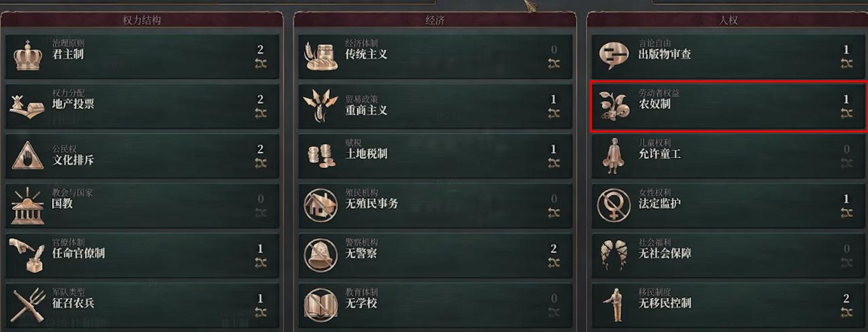Click the speech bubble icon for 出版物审查
The height and width of the screenshot is (332, 868).
click(x=613, y=56)
